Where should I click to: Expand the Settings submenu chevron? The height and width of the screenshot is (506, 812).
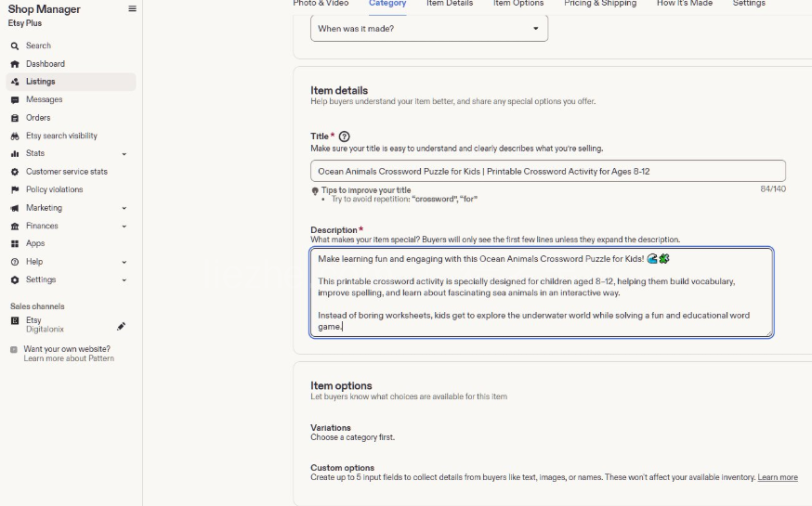pos(124,279)
